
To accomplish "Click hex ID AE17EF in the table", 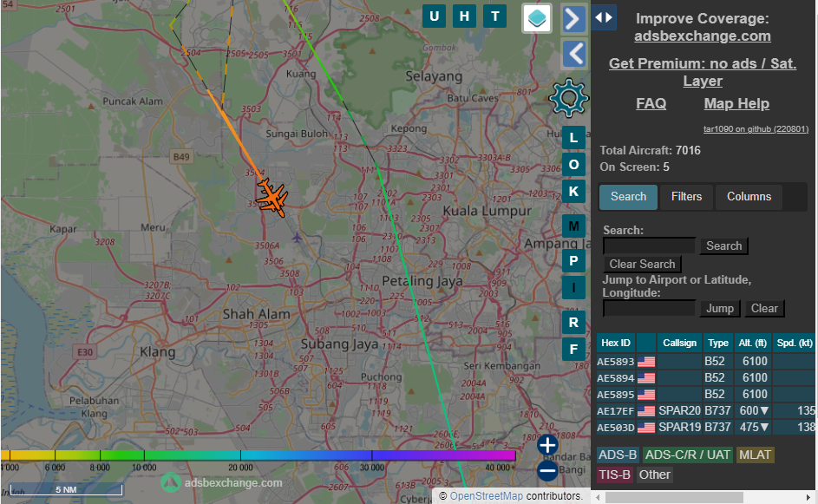I will tap(616, 411).
